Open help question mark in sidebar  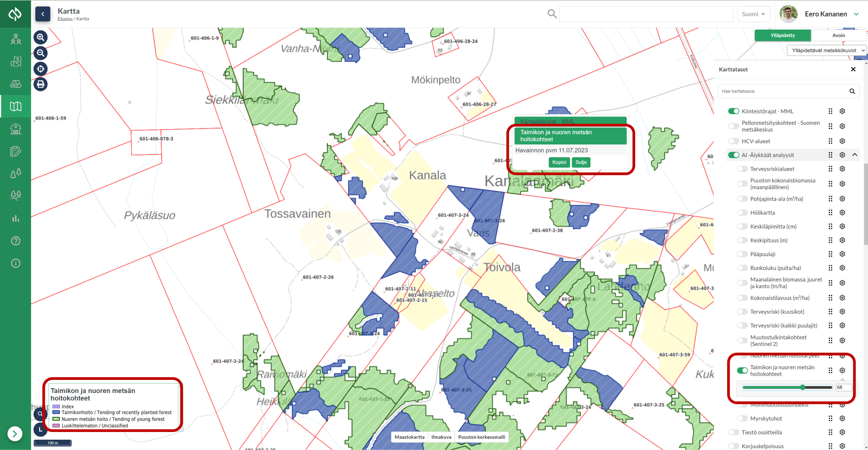(x=16, y=241)
